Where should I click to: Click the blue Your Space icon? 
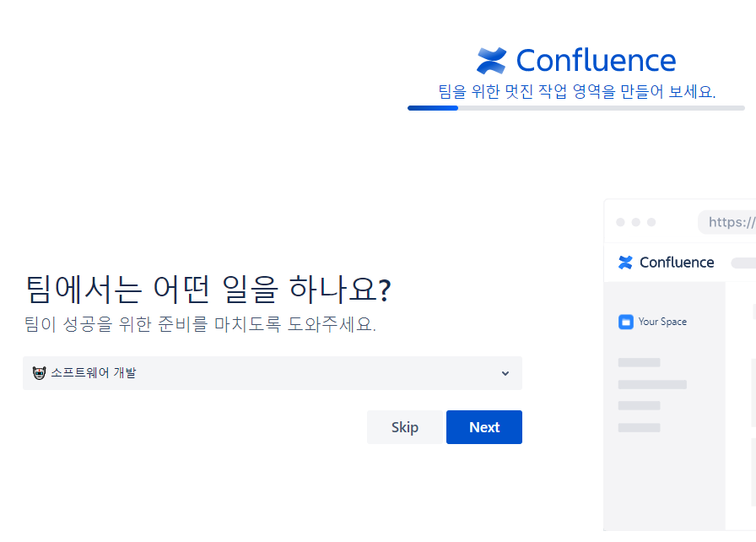coord(626,322)
